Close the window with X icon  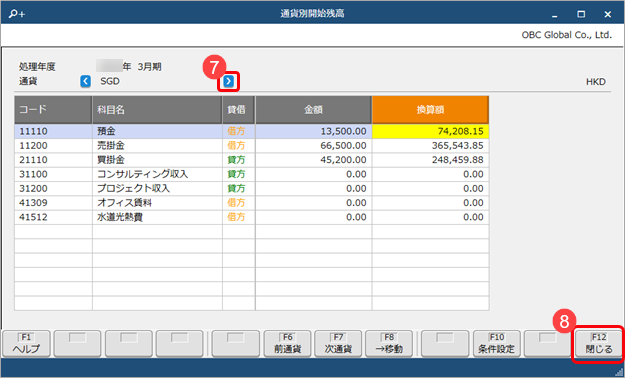click(607, 14)
